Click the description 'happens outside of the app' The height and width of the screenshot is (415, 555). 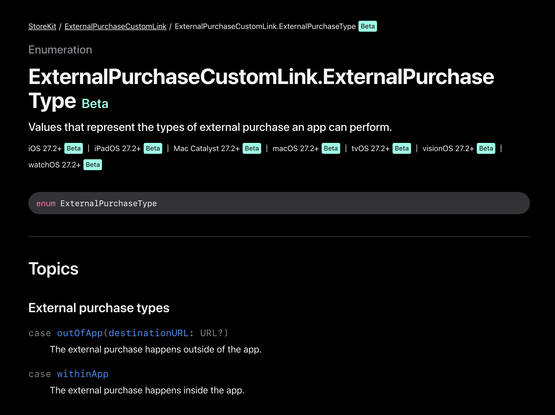(x=156, y=349)
